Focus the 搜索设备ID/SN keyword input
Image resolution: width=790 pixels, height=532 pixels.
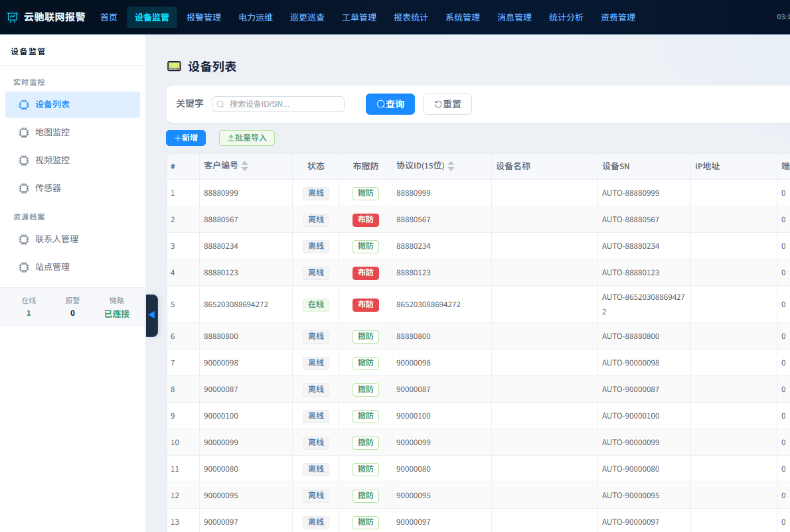click(278, 104)
